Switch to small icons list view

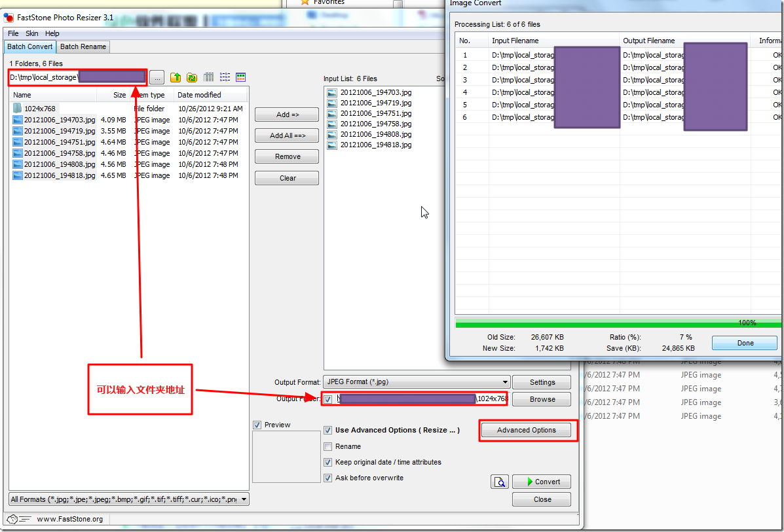click(225, 77)
